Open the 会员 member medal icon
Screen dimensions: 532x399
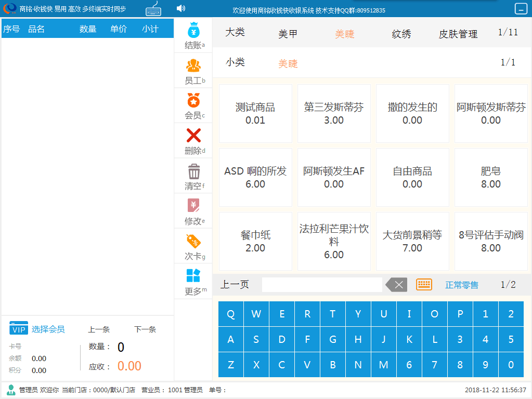[x=194, y=100]
